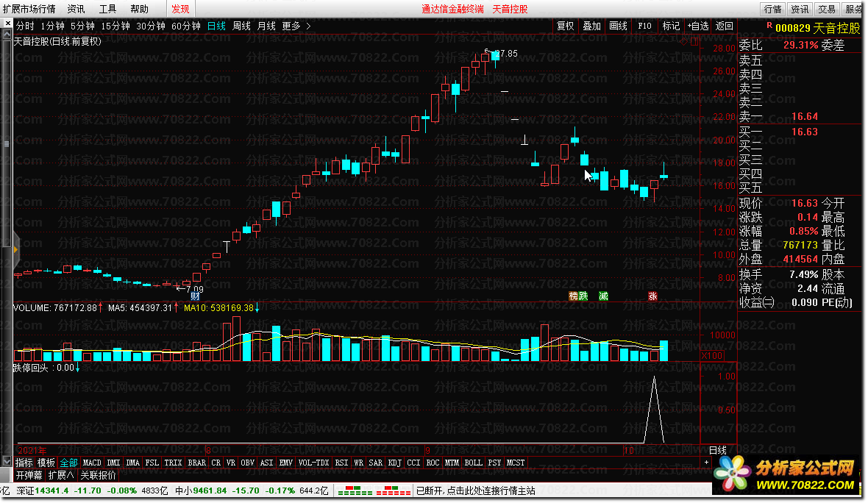Apply the KDJ indicator
The image size is (868, 503).
coord(395,463)
